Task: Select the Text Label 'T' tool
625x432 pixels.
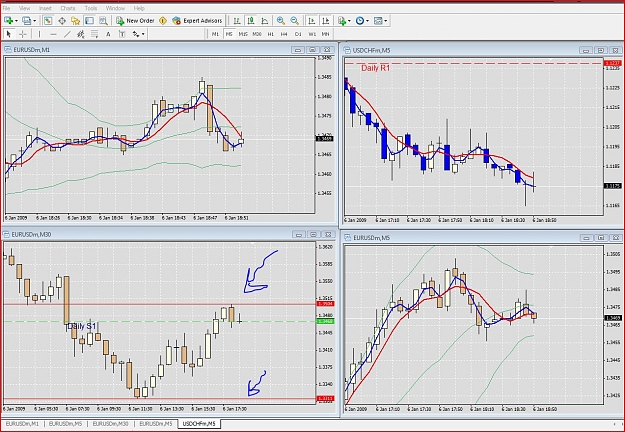Action: tap(122, 34)
